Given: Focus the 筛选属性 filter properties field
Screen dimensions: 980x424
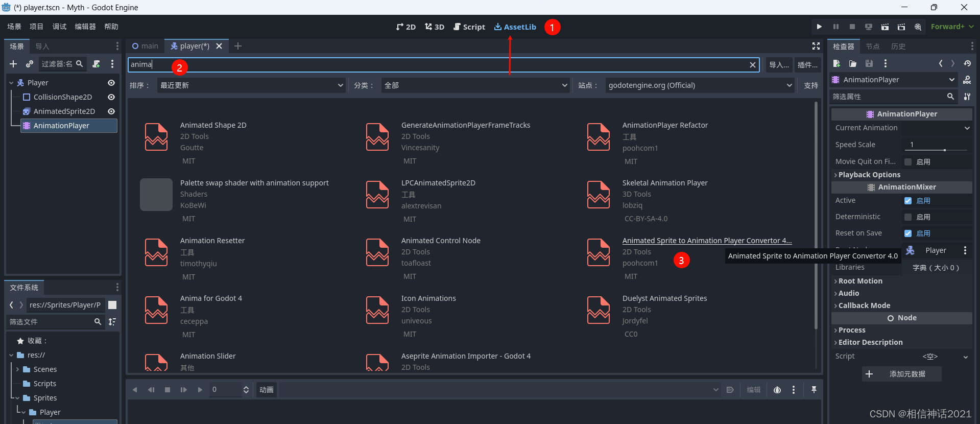Looking at the screenshot, I should (x=894, y=97).
